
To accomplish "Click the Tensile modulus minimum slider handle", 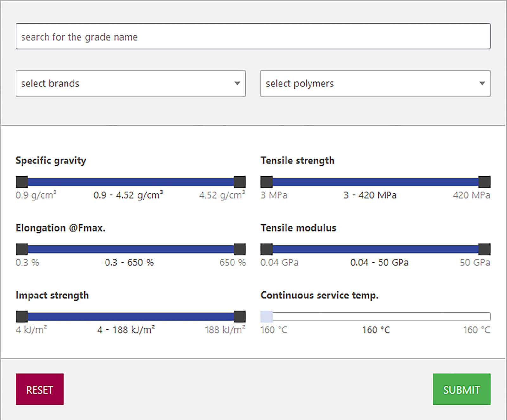I will (266, 249).
